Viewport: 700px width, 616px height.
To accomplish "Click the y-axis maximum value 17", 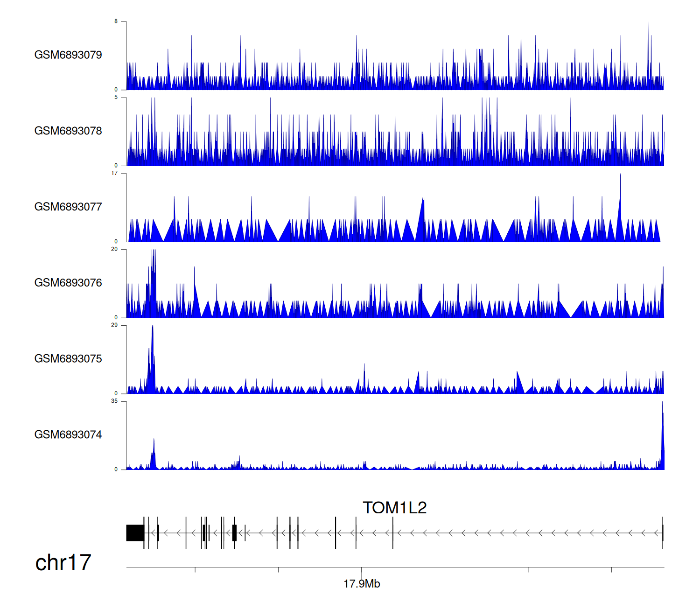I will click(x=114, y=173).
